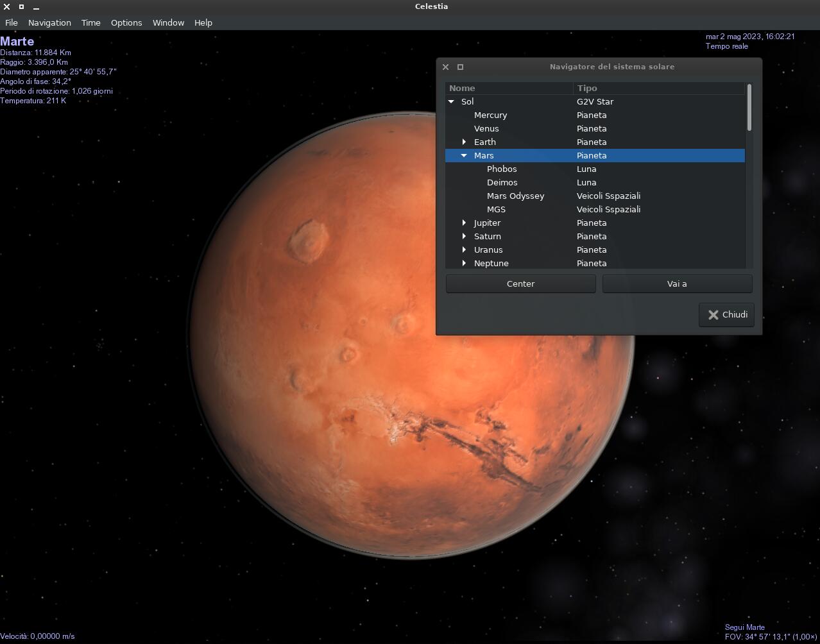Open the Options menu

(x=126, y=22)
